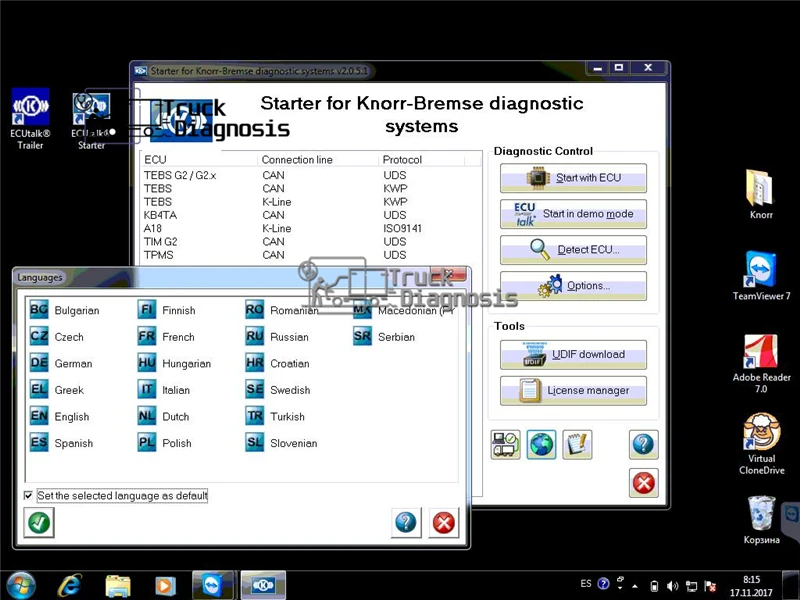Exit Starter with red X button
The height and width of the screenshot is (600, 800).
[643, 483]
